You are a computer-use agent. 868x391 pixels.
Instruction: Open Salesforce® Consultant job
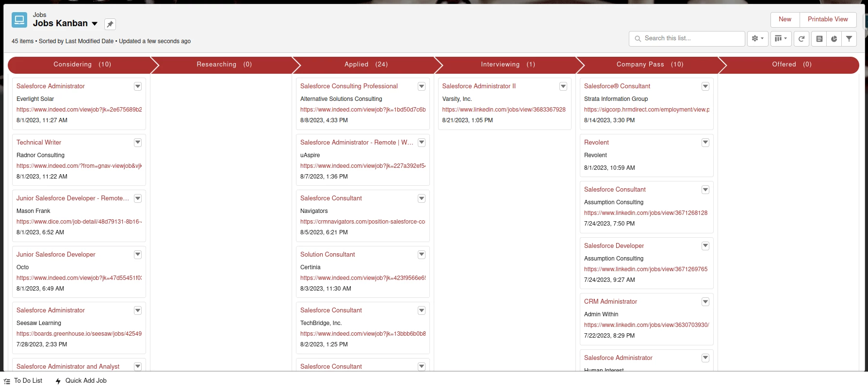tap(617, 86)
